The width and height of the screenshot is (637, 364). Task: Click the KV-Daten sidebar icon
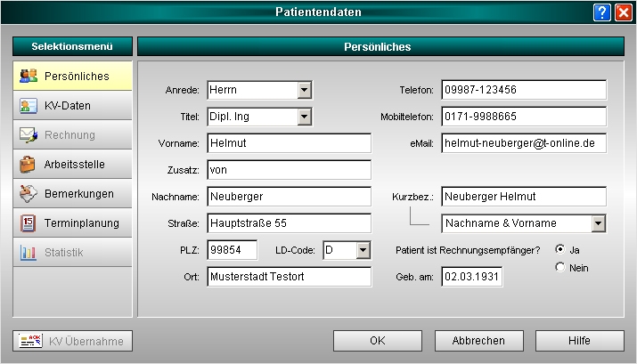coord(28,106)
